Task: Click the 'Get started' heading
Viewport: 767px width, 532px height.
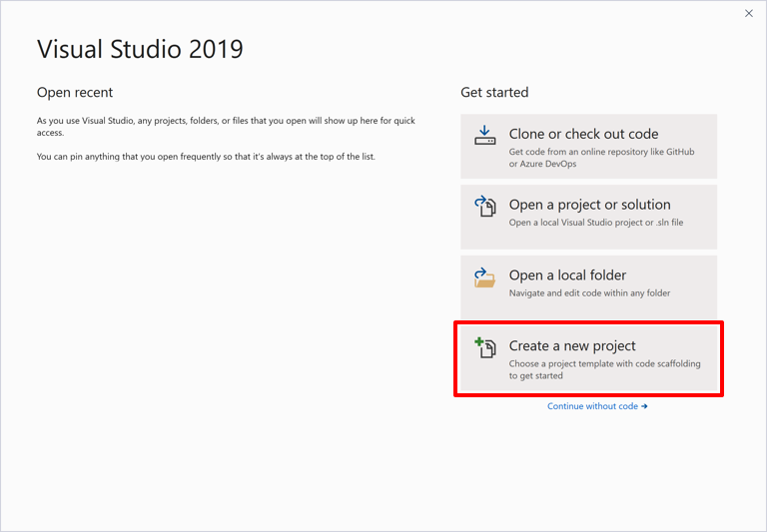Action: 494,93
